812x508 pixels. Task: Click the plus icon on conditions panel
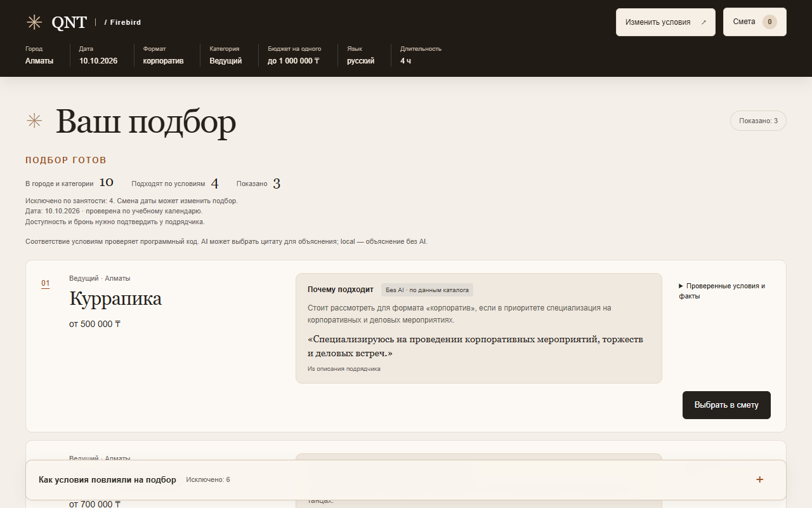(760, 479)
